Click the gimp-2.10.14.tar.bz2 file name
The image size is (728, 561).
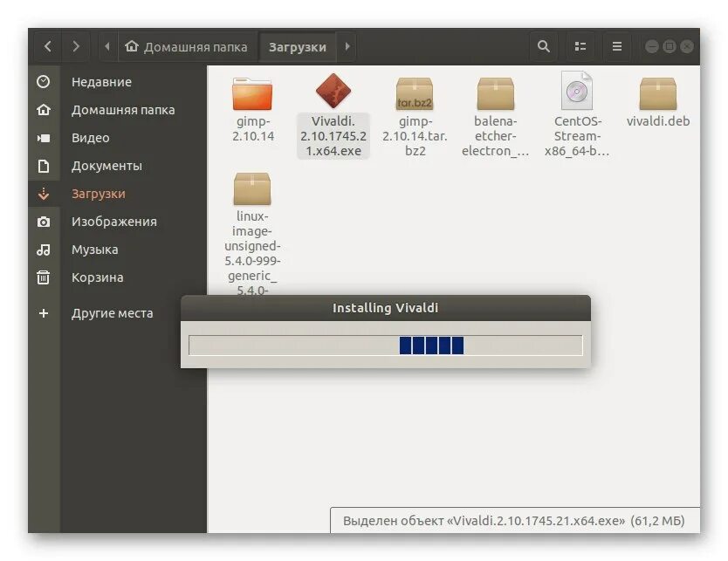(415, 136)
